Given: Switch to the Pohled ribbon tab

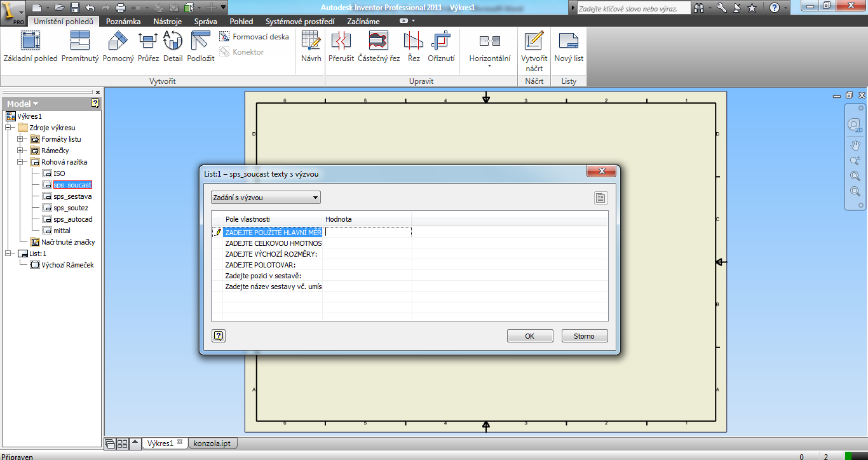Looking at the screenshot, I should [241, 22].
